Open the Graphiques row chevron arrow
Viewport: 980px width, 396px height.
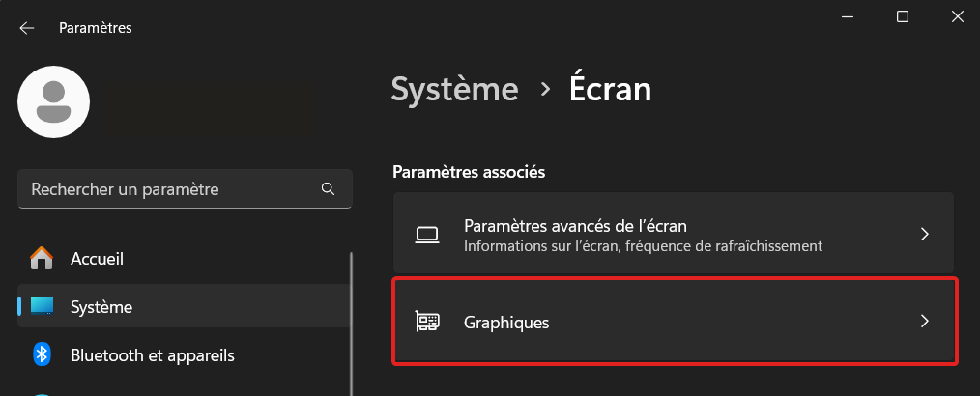coord(925,321)
